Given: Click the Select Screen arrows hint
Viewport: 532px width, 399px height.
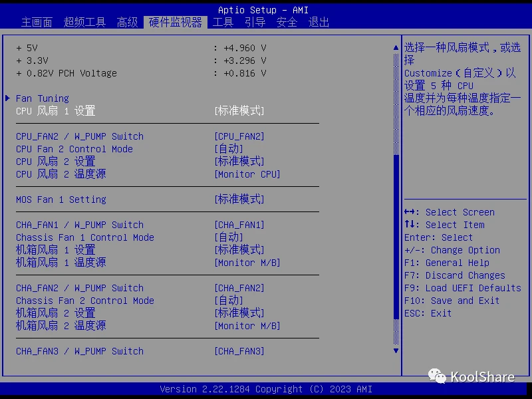Looking at the screenshot, I should pyautogui.click(x=450, y=212).
